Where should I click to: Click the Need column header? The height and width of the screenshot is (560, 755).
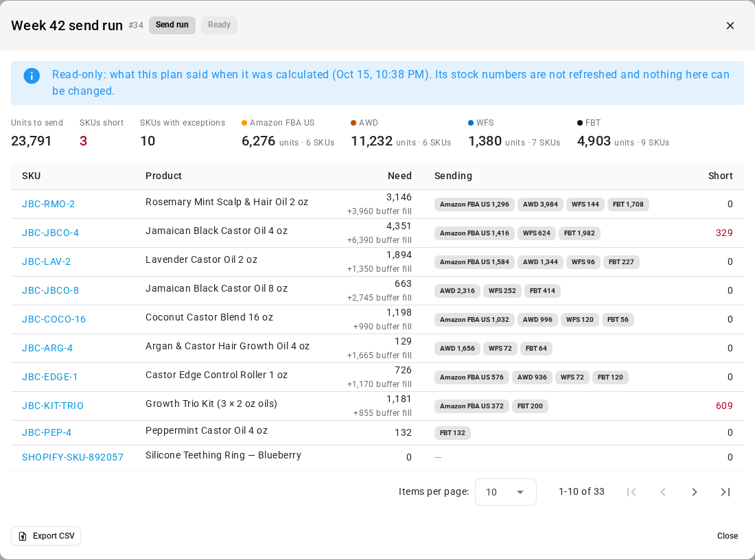click(399, 176)
